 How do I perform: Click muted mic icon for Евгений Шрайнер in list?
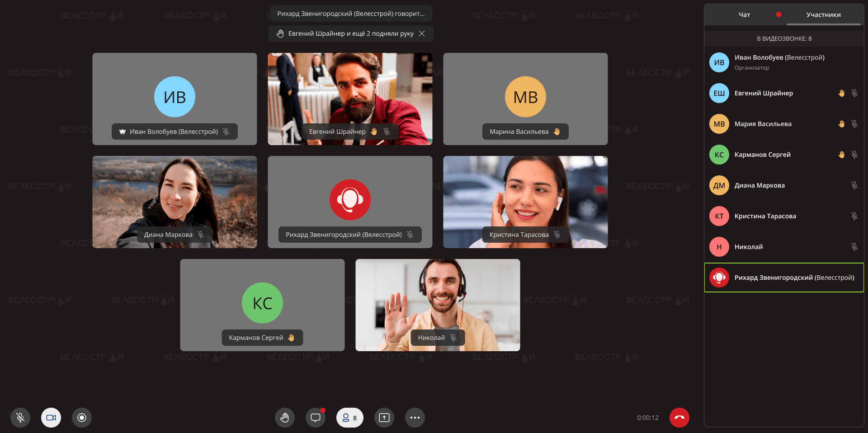(x=854, y=93)
